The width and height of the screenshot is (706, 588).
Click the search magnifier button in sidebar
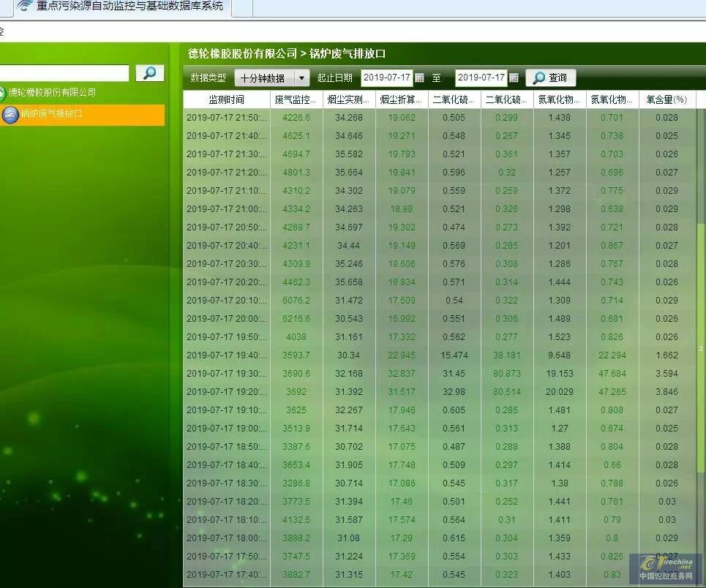tap(149, 73)
